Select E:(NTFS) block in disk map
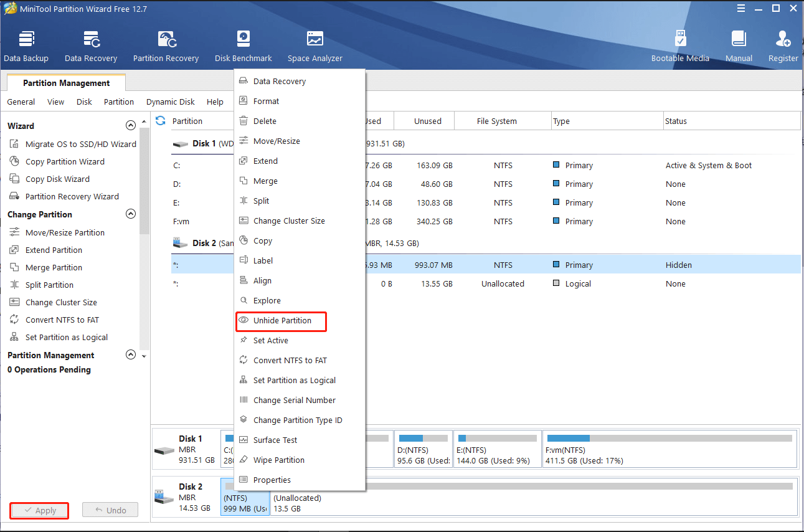 (x=497, y=449)
